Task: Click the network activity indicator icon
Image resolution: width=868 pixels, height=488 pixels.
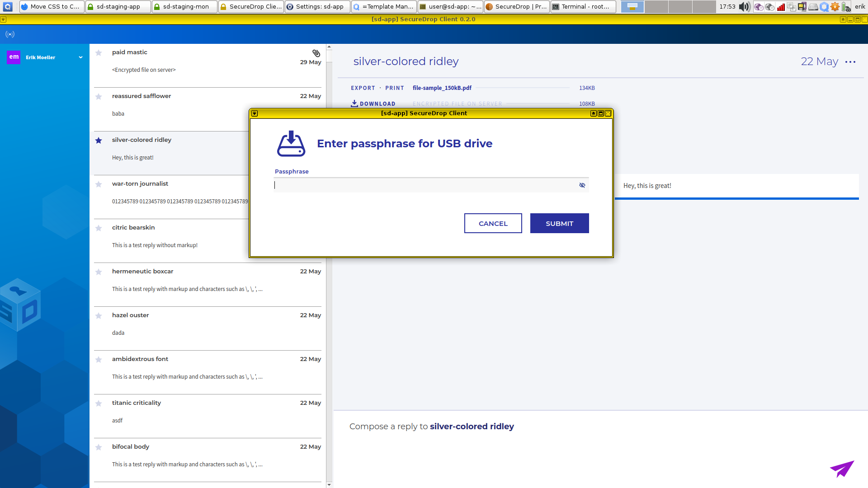Action: point(10,34)
